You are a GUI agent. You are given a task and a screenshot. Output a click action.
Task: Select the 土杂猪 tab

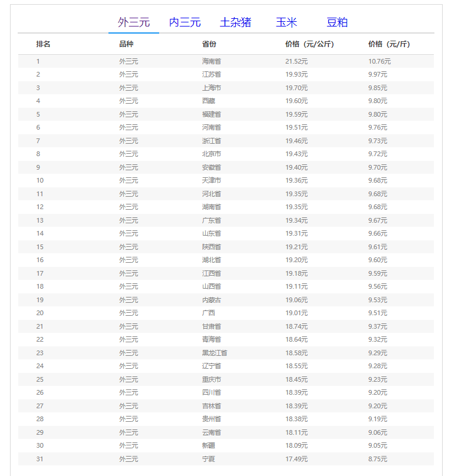(x=235, y=22)
